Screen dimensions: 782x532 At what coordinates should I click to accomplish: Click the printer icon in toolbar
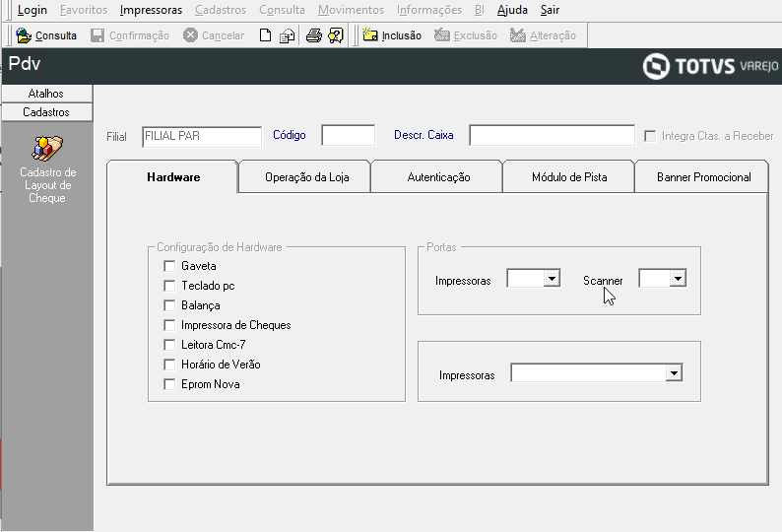point(314,35)
